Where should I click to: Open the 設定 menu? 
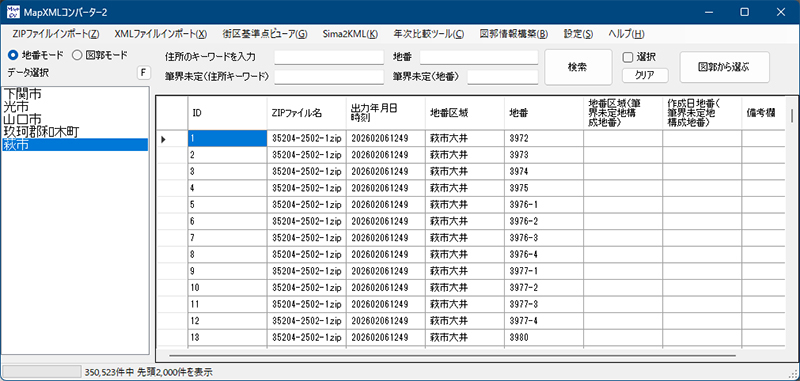pyautogui.click(x=578, y=34)
